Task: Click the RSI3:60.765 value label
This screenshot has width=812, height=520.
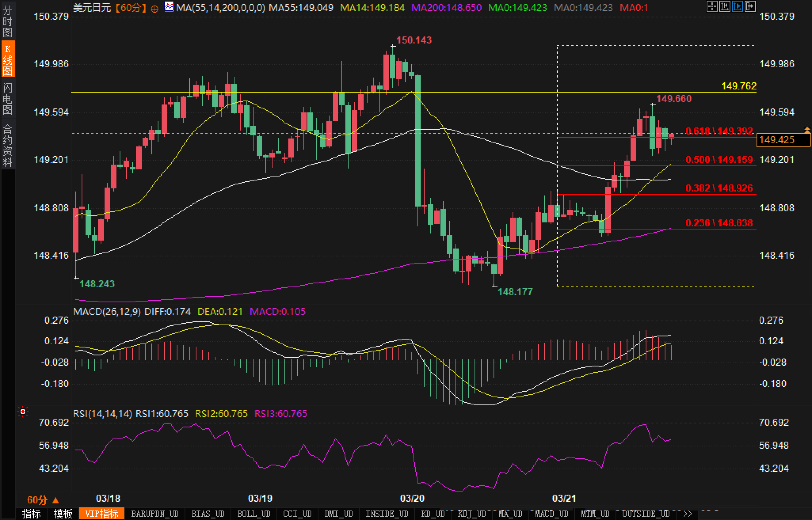Action: 280,414
